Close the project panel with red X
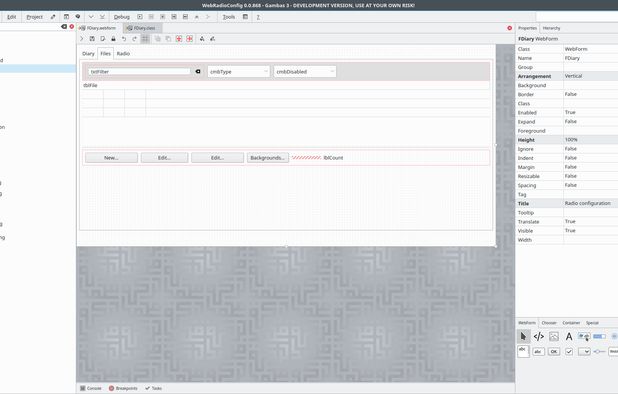618x394 pixels. pyautogui.click(x=72, y=26)
